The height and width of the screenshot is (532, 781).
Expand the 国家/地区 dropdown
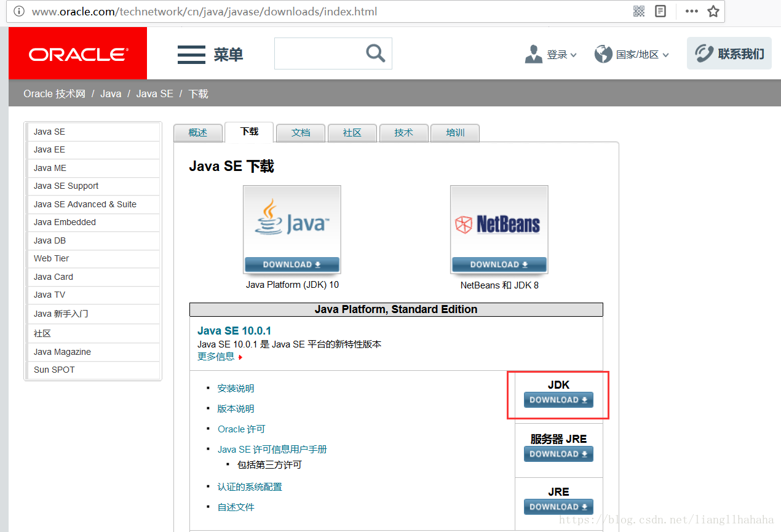643,55
